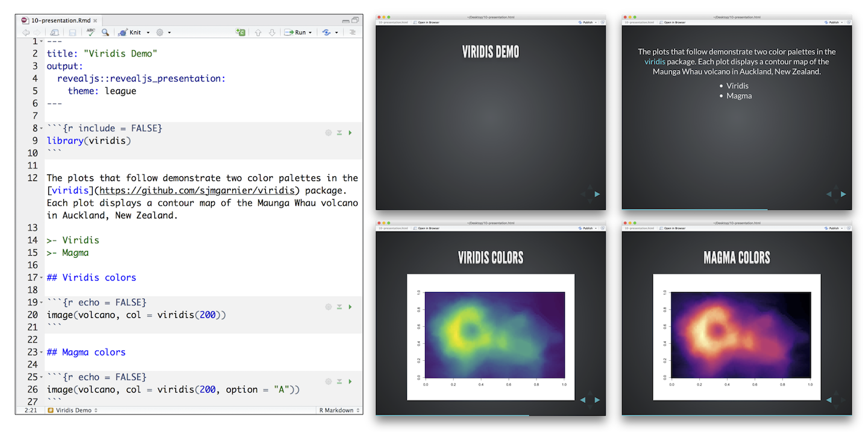
Task: Collapse the code chunk fold at line 8
Action: coord(42,129)
